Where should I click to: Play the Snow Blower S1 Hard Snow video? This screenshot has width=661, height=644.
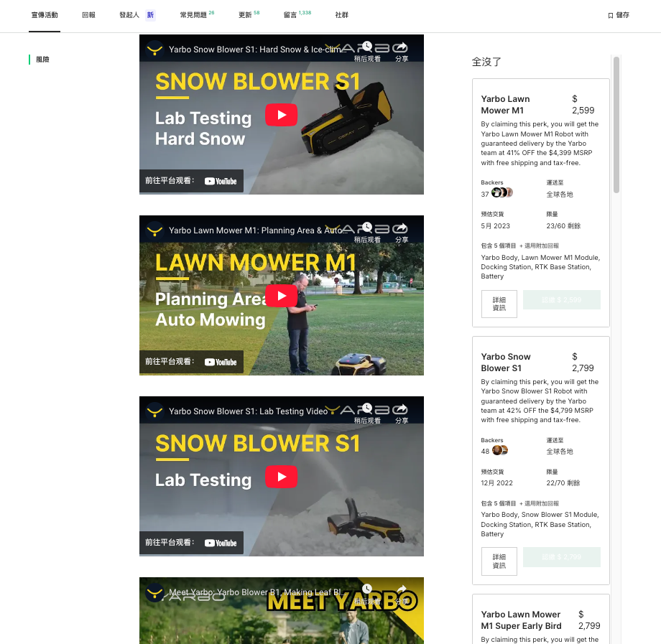(x=281, y=115)
